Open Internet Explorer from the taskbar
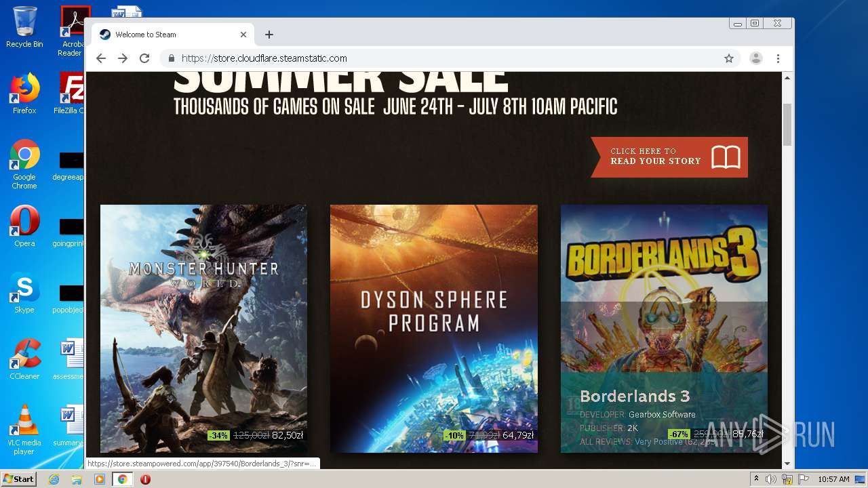Image resolution: width=868 pixels, height=488 pixels. [54, 479]
